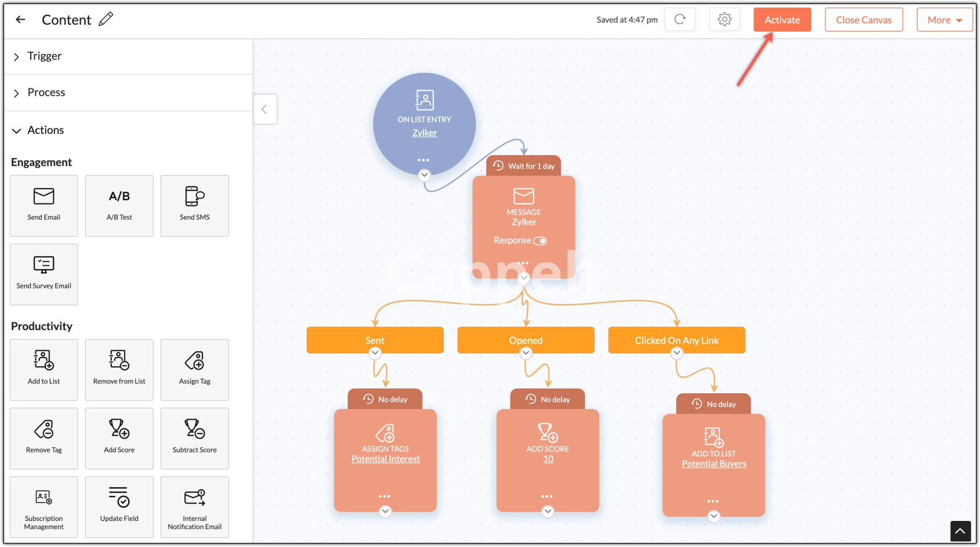Open the canvas settings gear
The image size is (980, 547).
[x=724, y=19]
